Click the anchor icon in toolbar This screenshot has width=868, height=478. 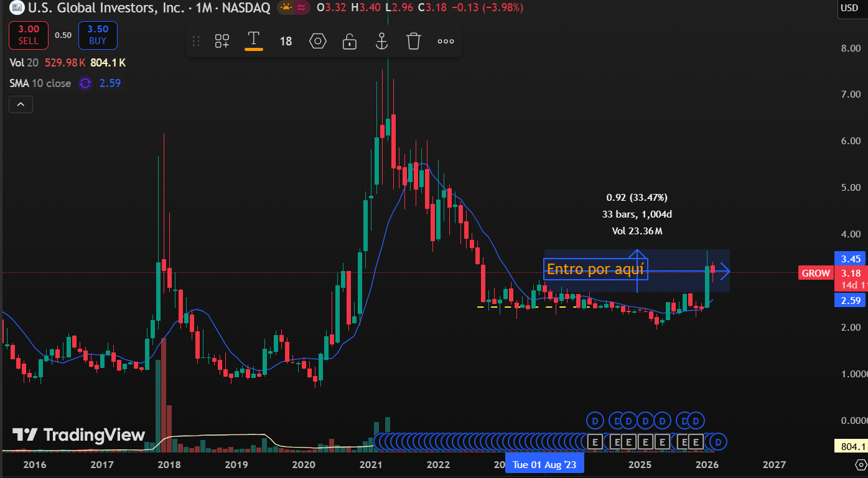[381, 41]
